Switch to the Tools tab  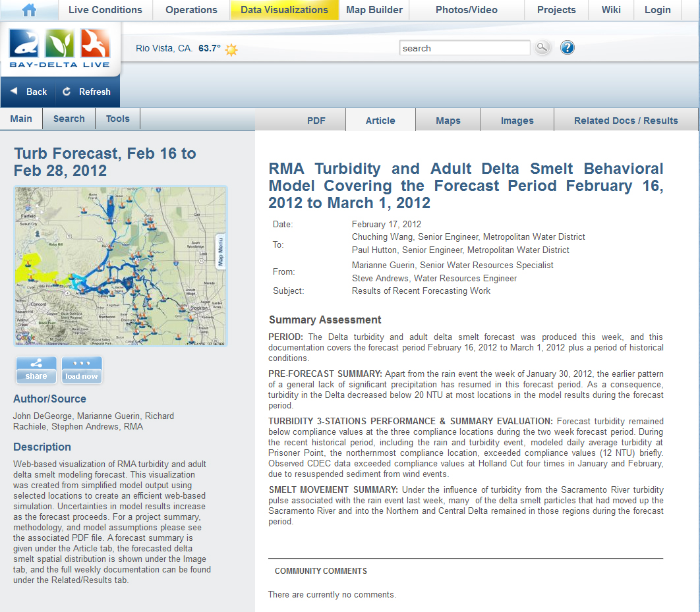coord(117,119)
